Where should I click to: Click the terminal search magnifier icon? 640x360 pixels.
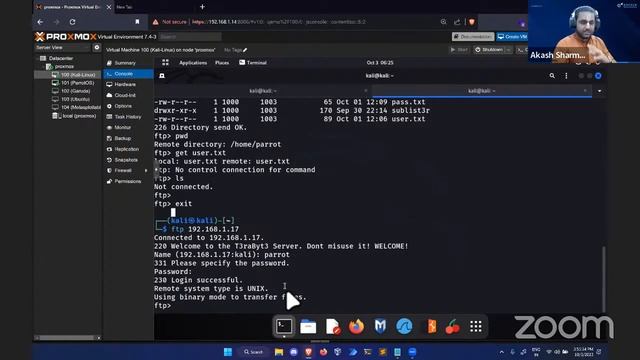552,76
